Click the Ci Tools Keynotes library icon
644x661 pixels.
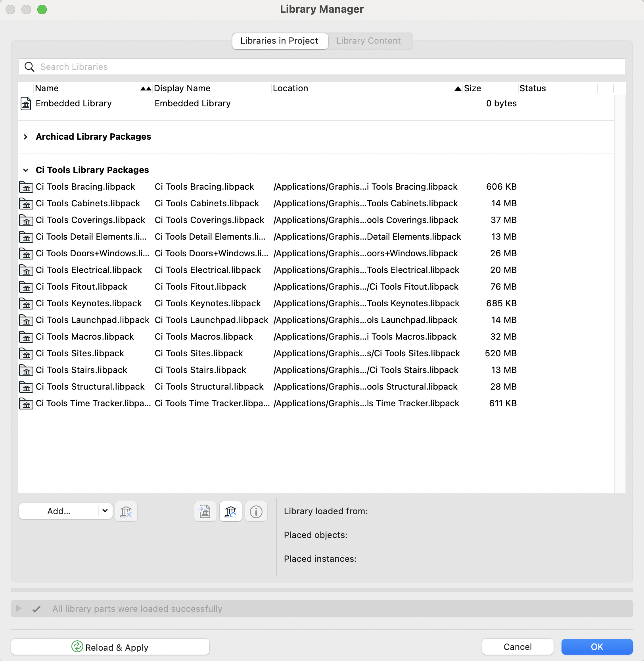[26, 304]
